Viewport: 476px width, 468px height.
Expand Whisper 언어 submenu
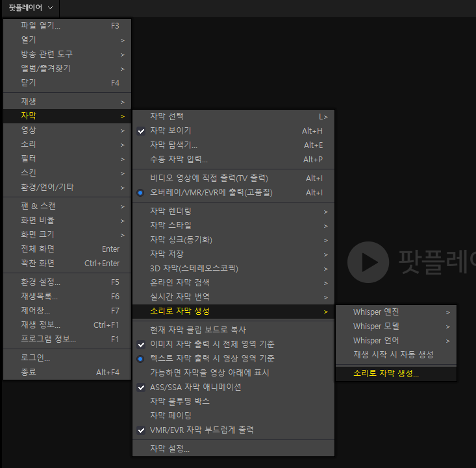[396, 341]
